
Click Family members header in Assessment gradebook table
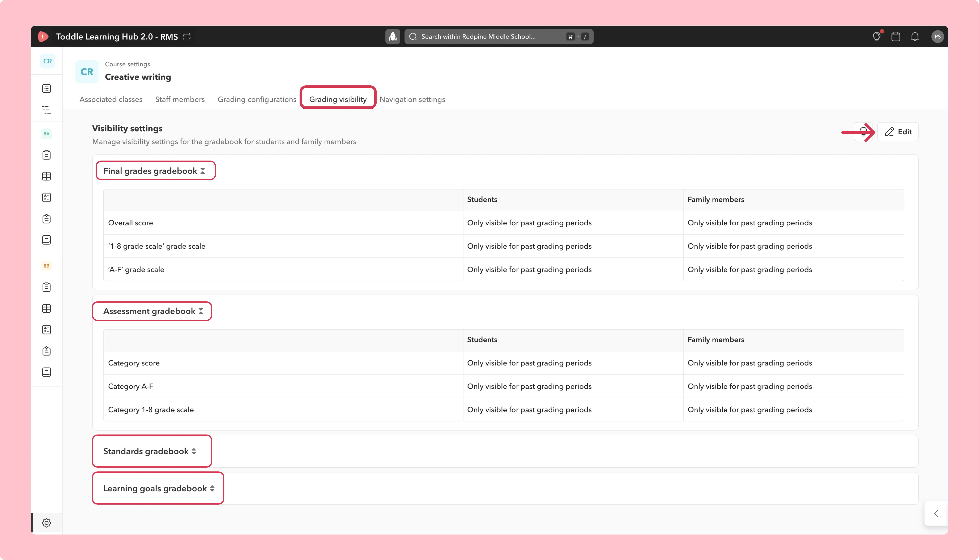716,340
